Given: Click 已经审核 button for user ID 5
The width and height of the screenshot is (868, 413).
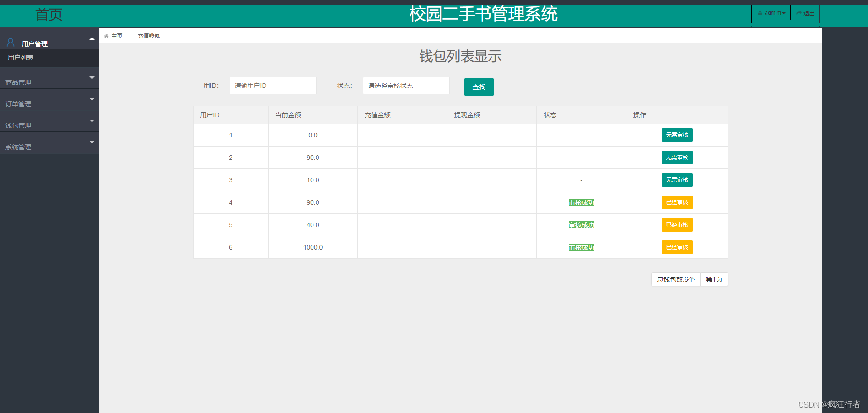Looking at the screenshot, I should 677,225.
